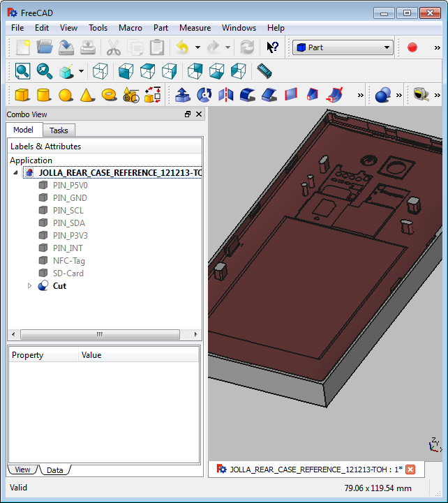Cut the selection using scissors icon

114,47
